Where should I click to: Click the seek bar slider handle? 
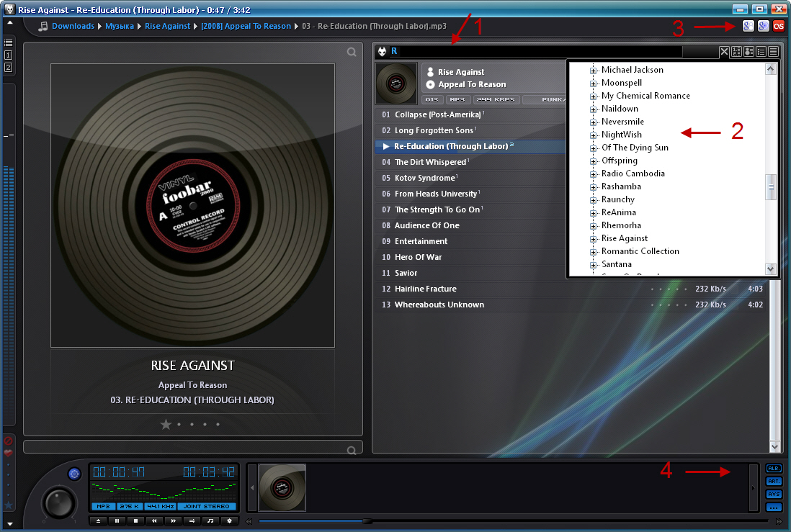[x=367, y=521]
